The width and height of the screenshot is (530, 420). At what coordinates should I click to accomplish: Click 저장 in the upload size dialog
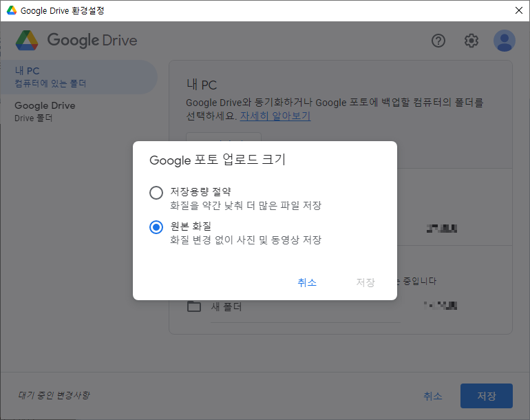tap(365, 282)
